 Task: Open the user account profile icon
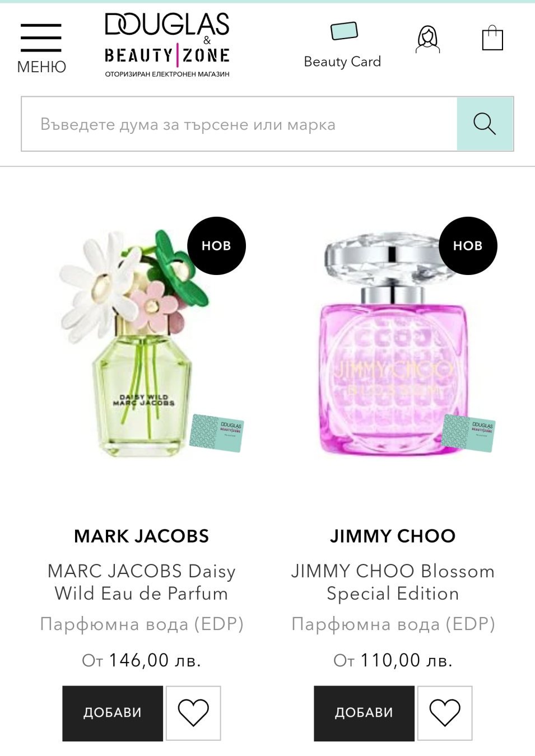pos(427,39)
